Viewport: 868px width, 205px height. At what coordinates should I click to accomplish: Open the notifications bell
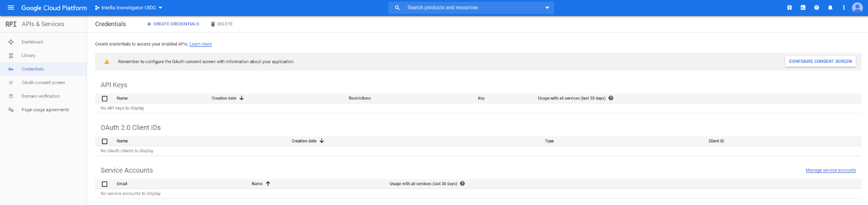[830, 8]
